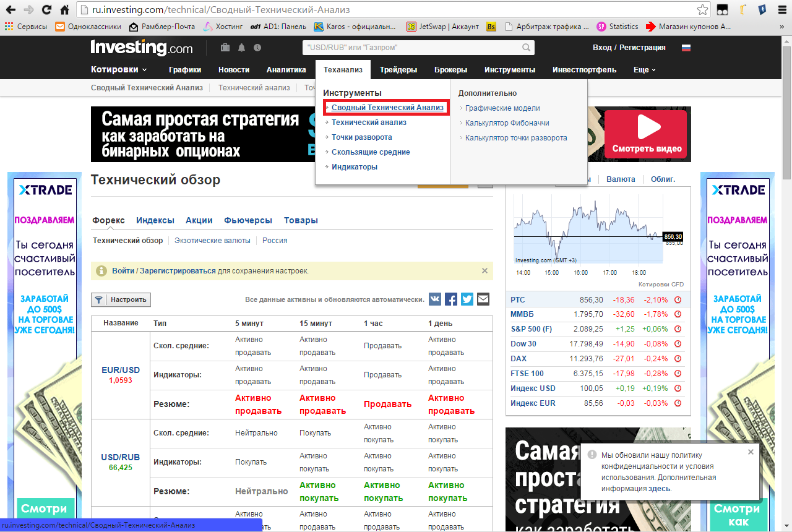Image resolution: width=792 pixels, height=532 pixels.
Task: Click the magnifier icon in search box
Action: pyautogui.click(x=526, y=48)
